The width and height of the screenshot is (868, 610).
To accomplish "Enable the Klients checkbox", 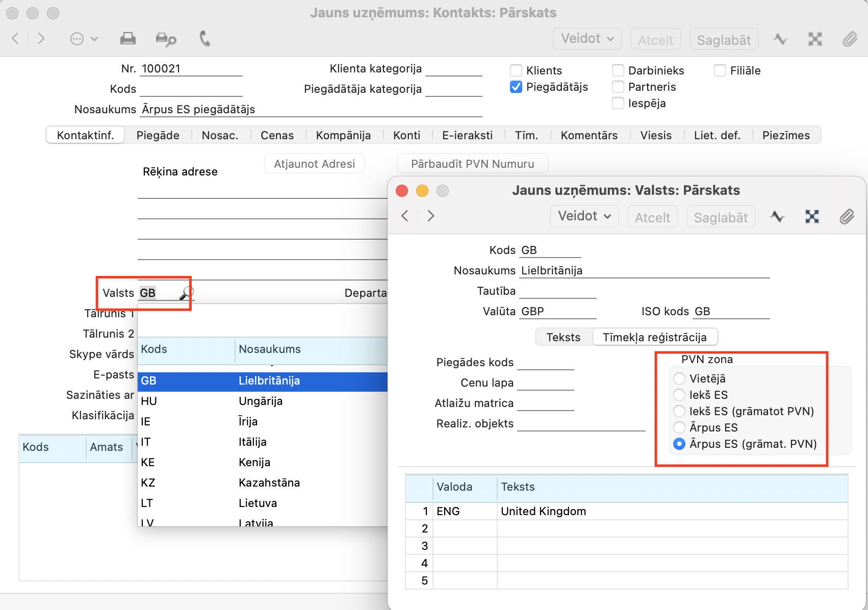I will tap(516, 70).
